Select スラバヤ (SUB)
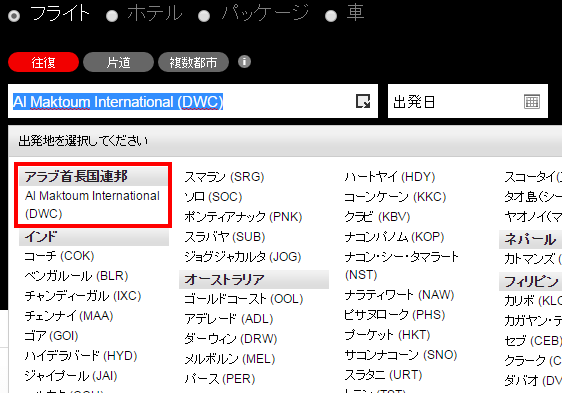This screenshot has width=562, height=393. (225, 237)
